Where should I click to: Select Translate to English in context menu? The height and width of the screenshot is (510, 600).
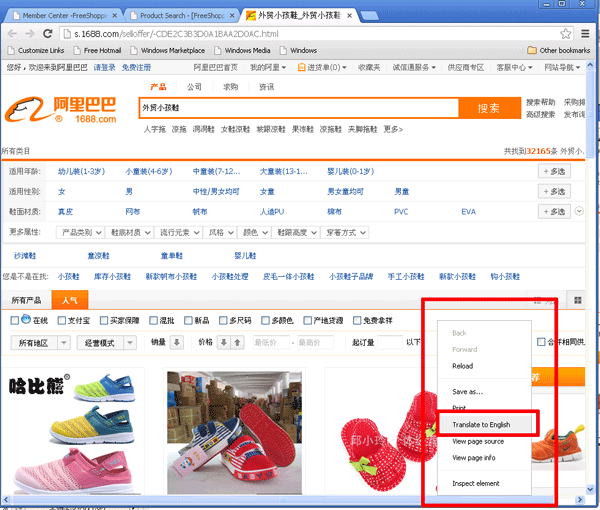tap(481, 424)
